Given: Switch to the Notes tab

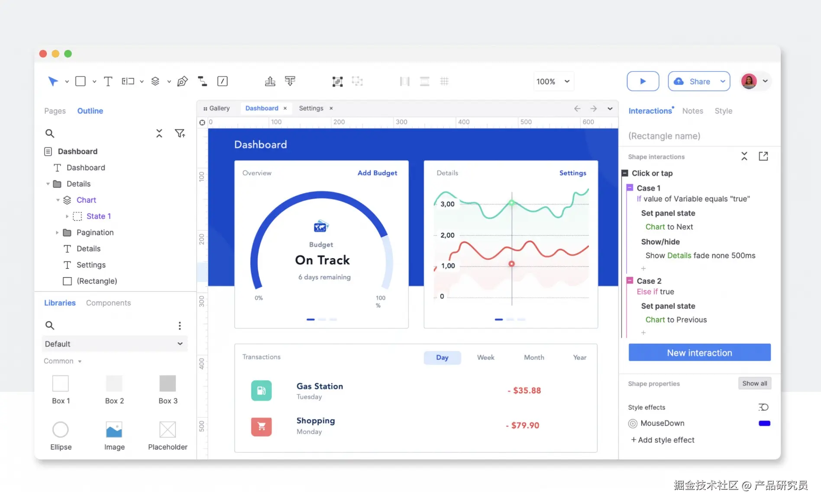Looking at the screenshot, I should 692,111.
